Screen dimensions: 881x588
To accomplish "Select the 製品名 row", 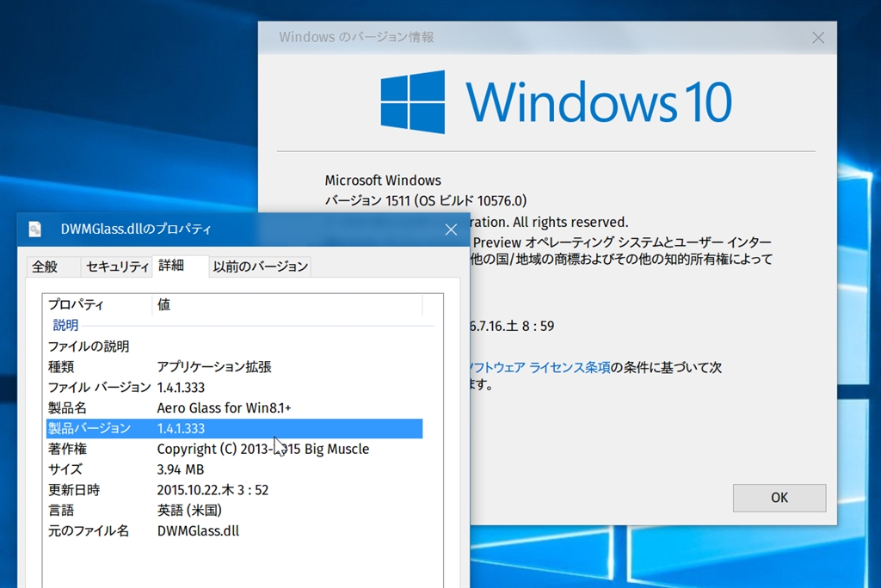I will tap(234, 408).
